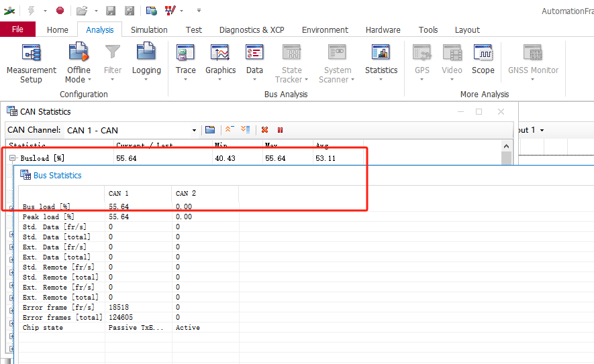Save the configuration with the floppy icon
This screenshot has width=594, height=364.
[111, 11]
